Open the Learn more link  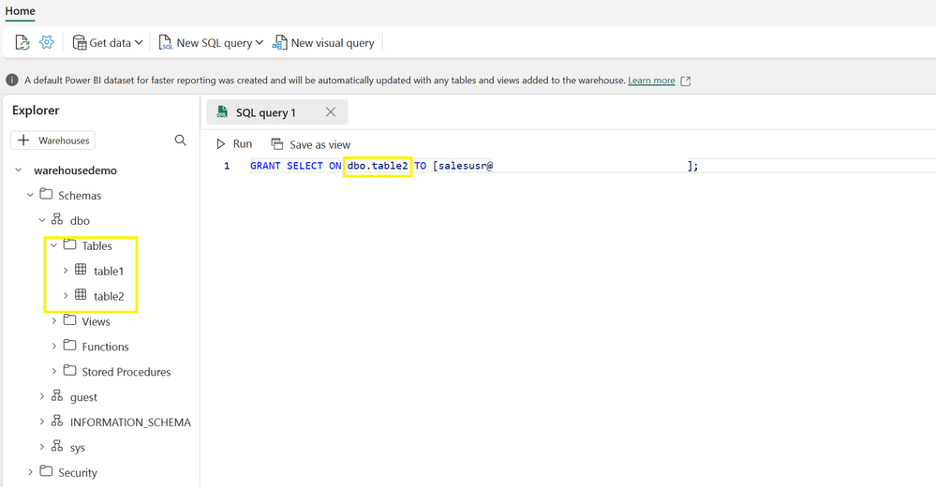(x=651, y=80)
